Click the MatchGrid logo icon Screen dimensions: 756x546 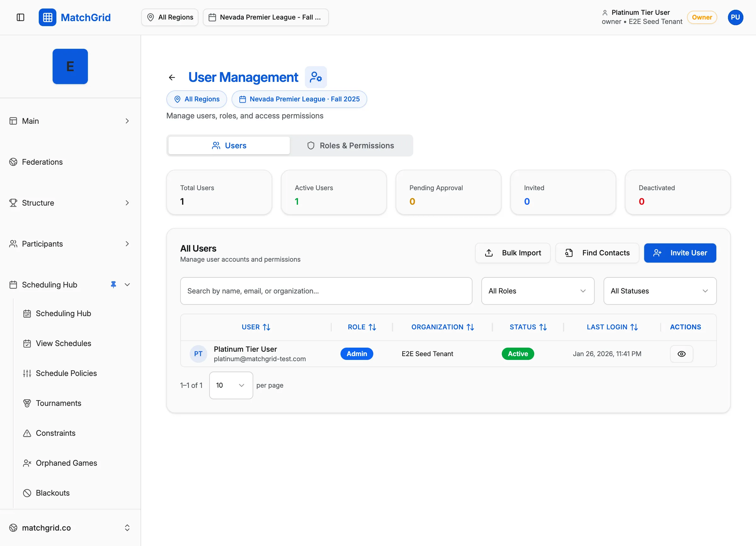pos(47,17)
